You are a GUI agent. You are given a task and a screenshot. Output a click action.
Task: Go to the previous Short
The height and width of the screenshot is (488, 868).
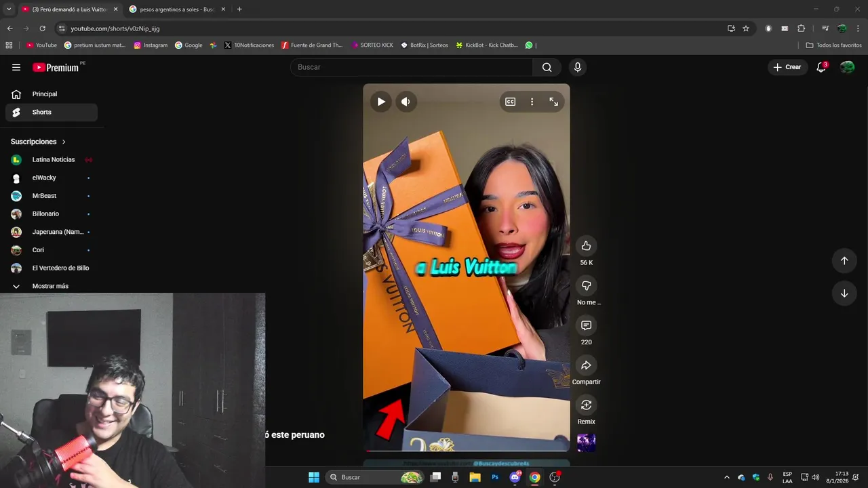coord(844,261)
